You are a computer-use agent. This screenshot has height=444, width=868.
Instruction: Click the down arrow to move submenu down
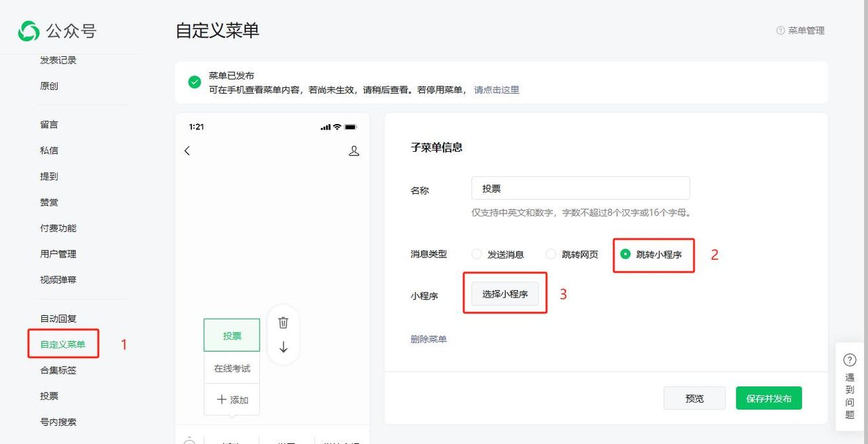(x=283, y=347)
